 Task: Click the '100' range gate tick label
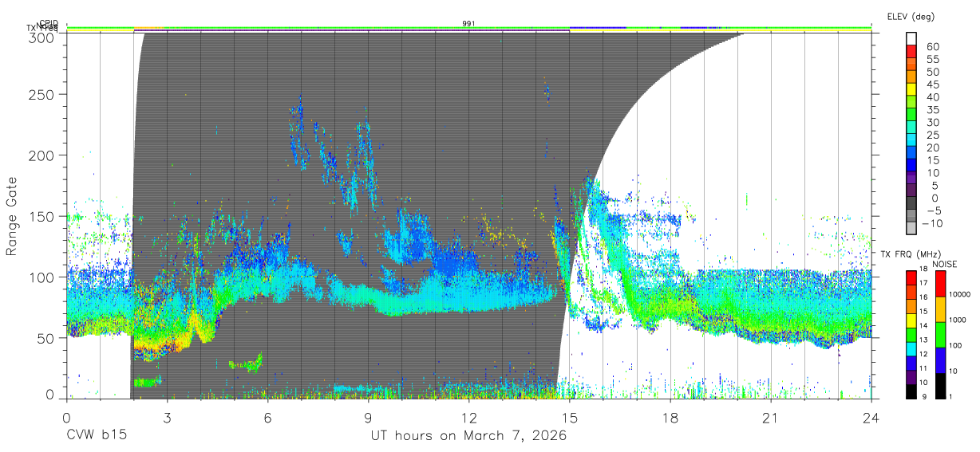point(42,277)
